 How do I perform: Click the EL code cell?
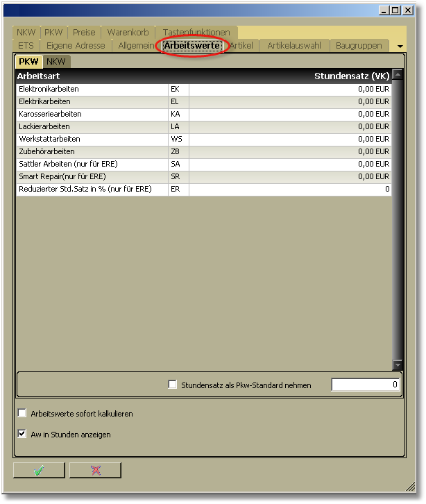point(178,101)
